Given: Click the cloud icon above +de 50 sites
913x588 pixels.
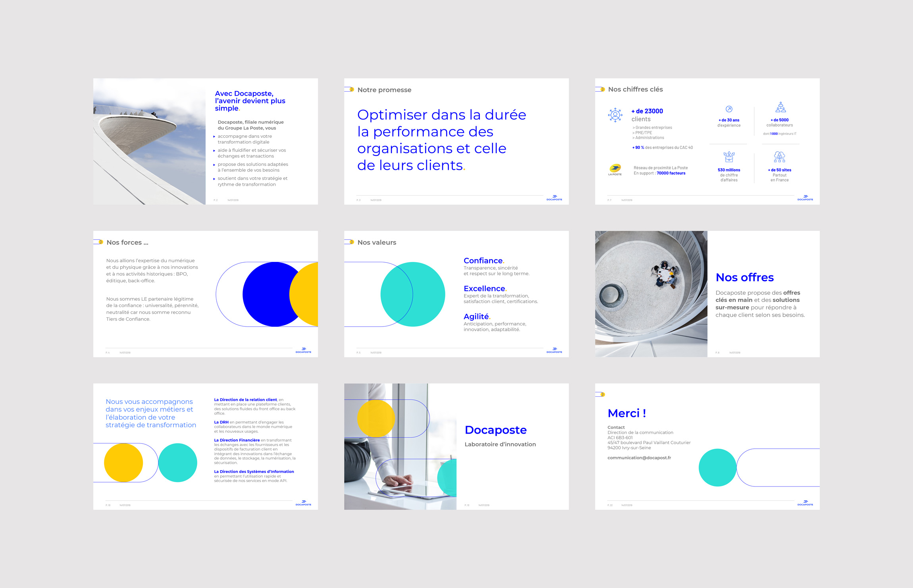Looking at the screenshot, I should [x=779, y=157].
